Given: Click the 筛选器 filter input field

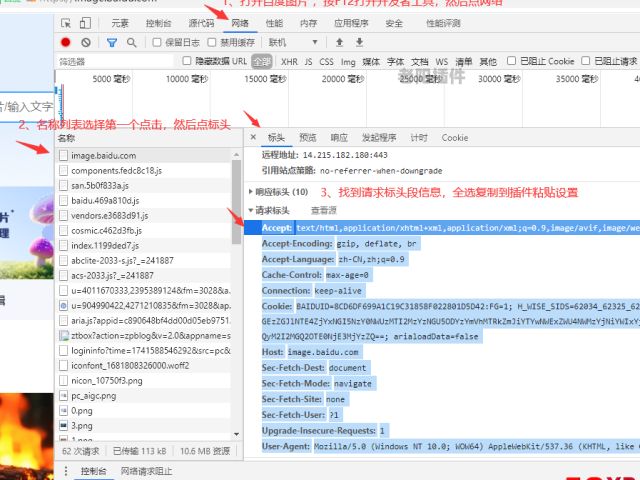Looking at the screenshot, I should tap(115, 62).
